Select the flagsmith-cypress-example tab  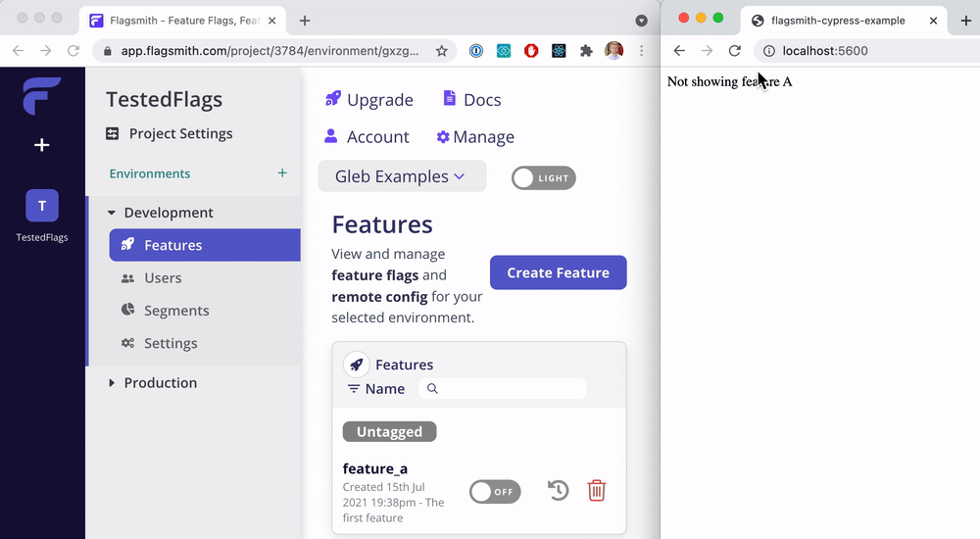[x=845, y=21]
